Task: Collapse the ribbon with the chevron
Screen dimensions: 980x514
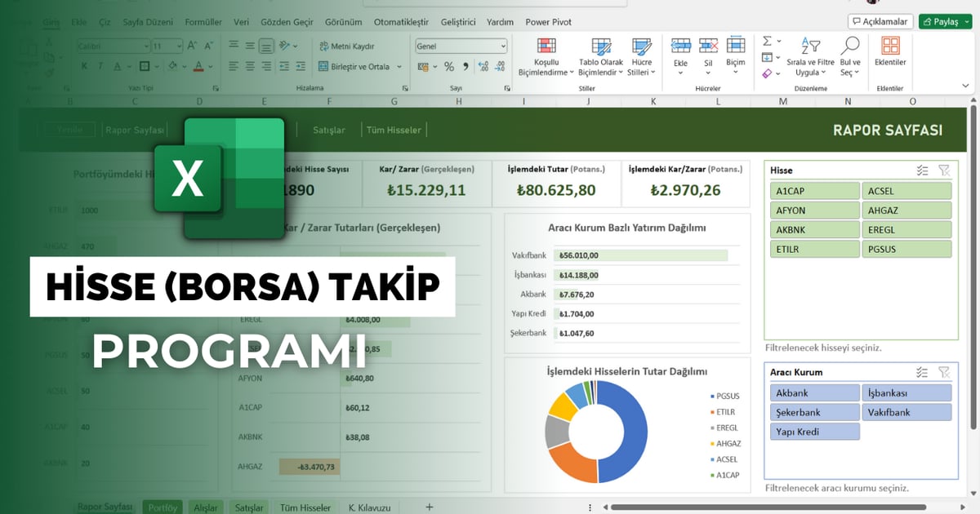Action: tap(966, 85)
